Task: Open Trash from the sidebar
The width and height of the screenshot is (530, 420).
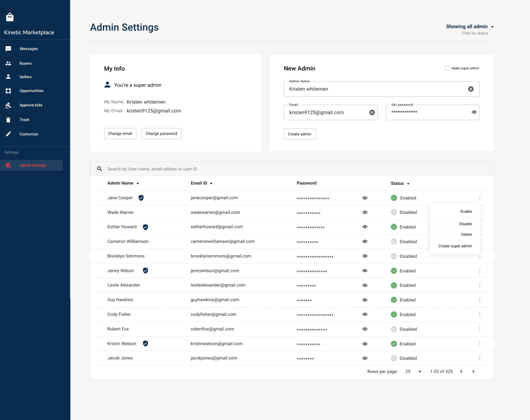Action: point(8,120)
